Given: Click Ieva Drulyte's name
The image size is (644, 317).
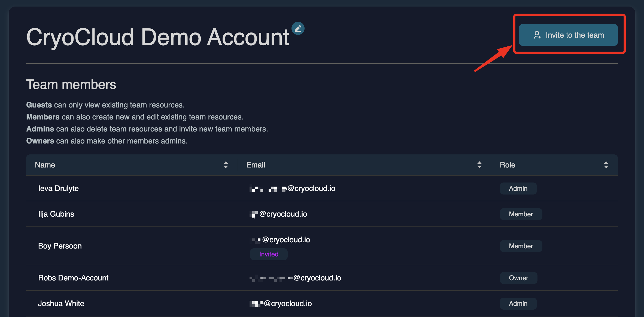Looking at the screenshot, I should pos(58,189).
